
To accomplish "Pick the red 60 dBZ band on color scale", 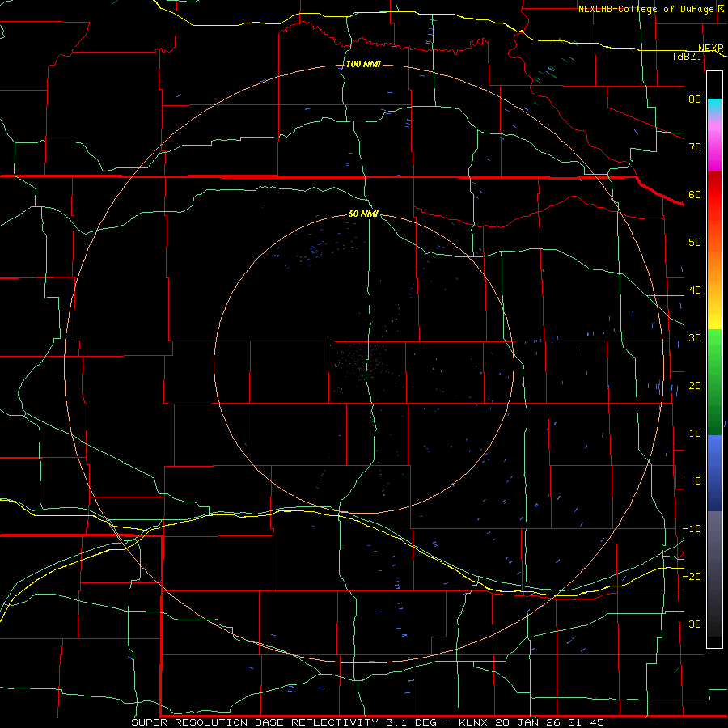I will (714, 194).
